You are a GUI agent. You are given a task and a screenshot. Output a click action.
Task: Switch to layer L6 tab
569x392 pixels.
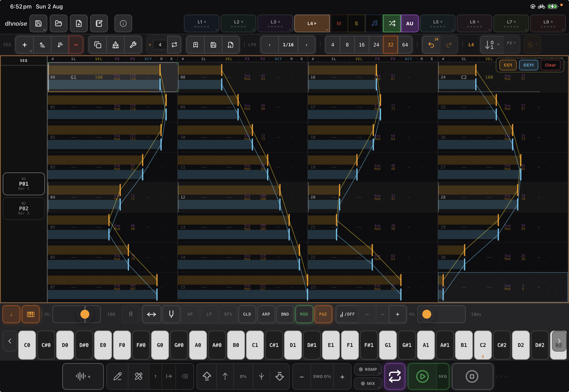474,24
